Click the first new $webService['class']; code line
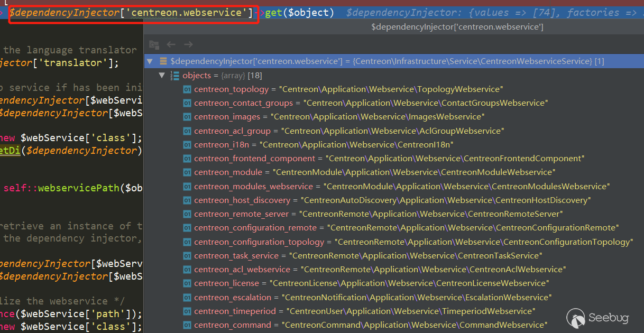The height and width of the screenshot is (333, 644). [71, 138]
